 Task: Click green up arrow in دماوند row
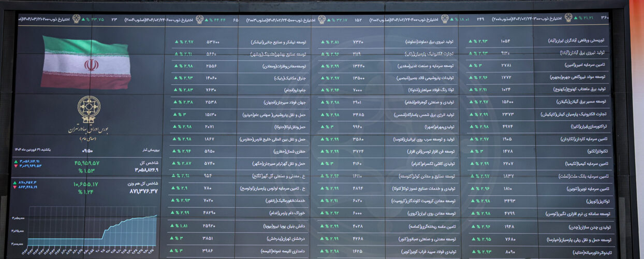[323, 41]
